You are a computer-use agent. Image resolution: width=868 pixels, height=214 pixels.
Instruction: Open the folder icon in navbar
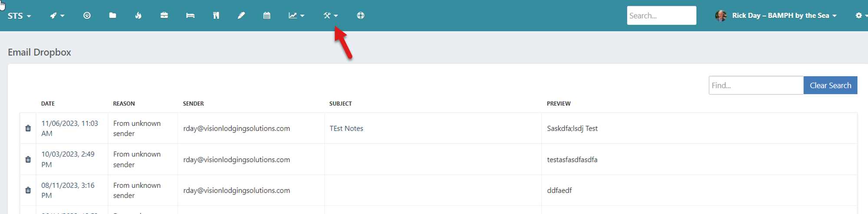point(112,16)
